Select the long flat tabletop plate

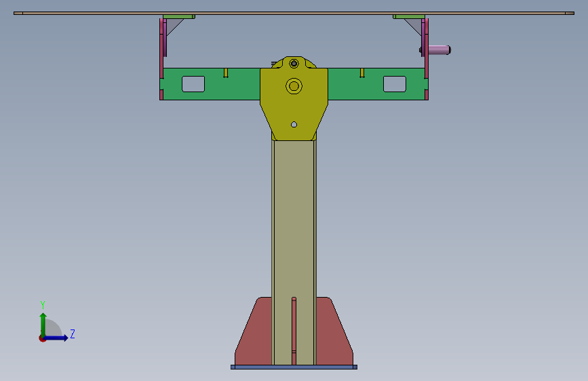pos(294,13)
